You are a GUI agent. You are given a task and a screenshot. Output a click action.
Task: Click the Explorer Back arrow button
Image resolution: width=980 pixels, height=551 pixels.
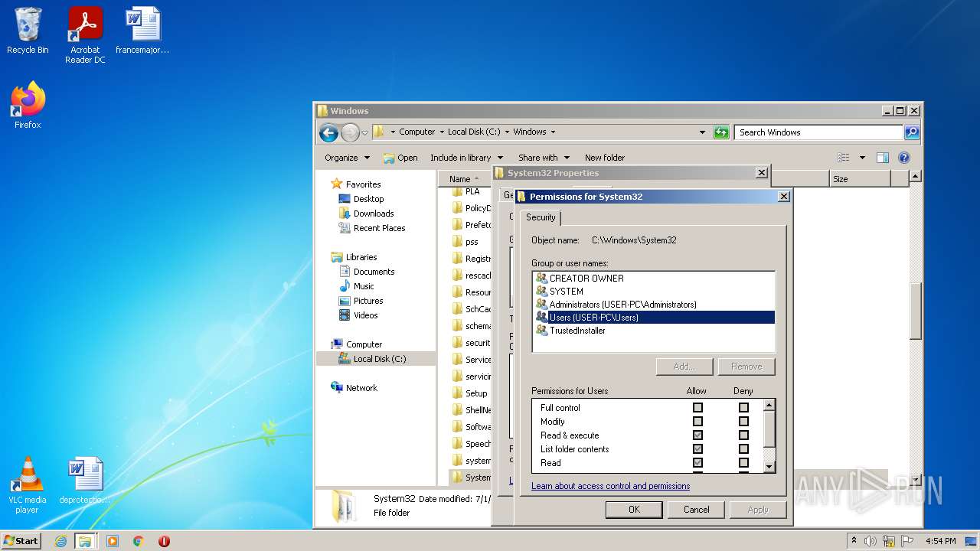click(x=329, y=132)
